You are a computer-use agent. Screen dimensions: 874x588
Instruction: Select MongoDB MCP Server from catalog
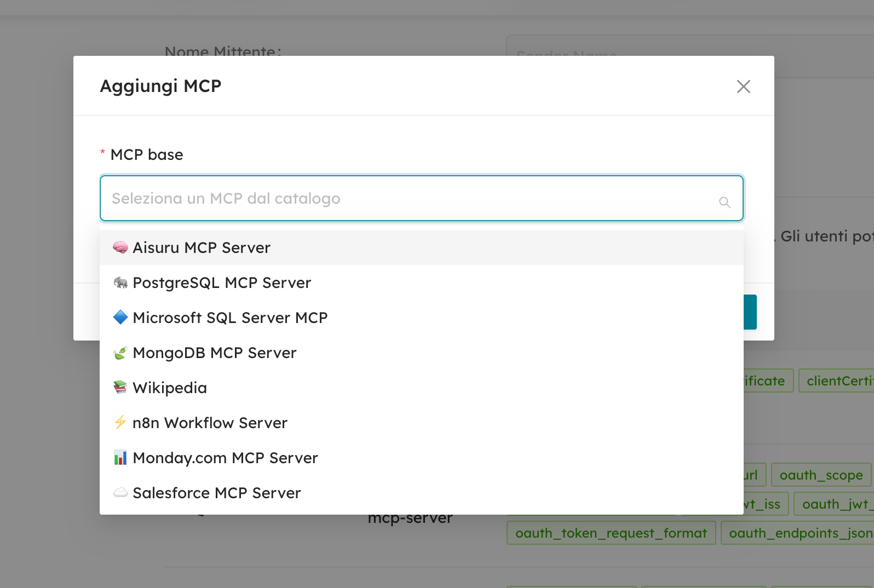tap(421, 353)
